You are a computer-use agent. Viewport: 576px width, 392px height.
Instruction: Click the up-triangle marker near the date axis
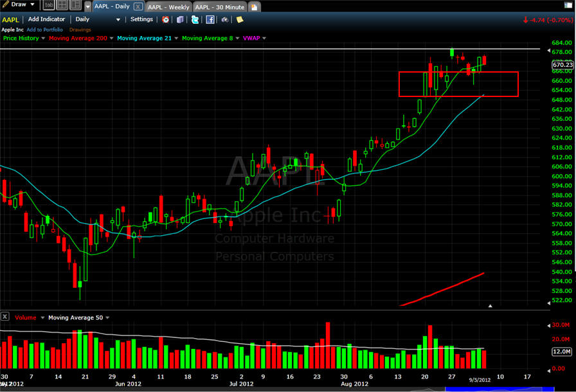[490, 305]
